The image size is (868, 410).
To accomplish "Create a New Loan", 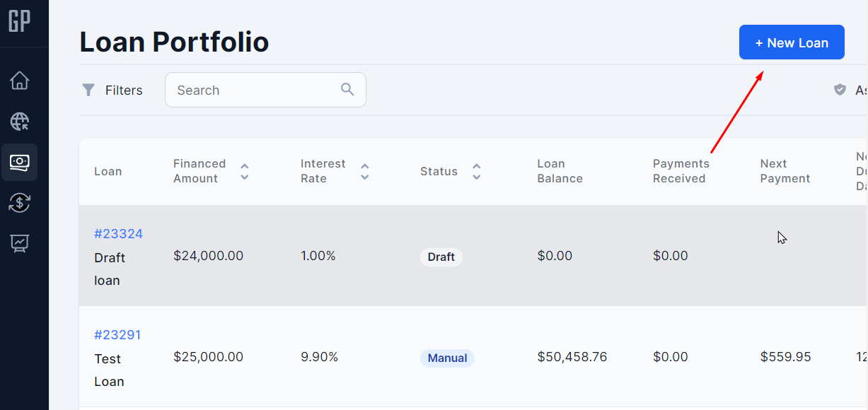I will (792, 42).
